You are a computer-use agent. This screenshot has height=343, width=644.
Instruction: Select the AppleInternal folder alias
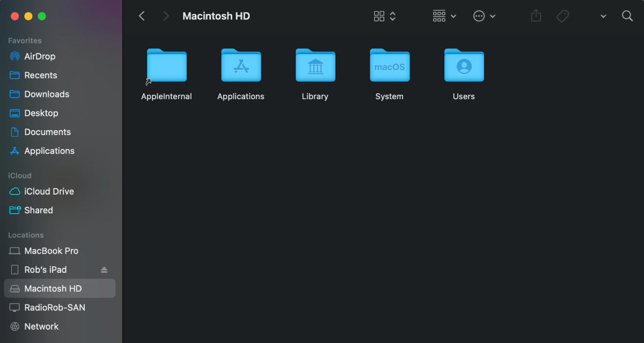tap(166, 65)
